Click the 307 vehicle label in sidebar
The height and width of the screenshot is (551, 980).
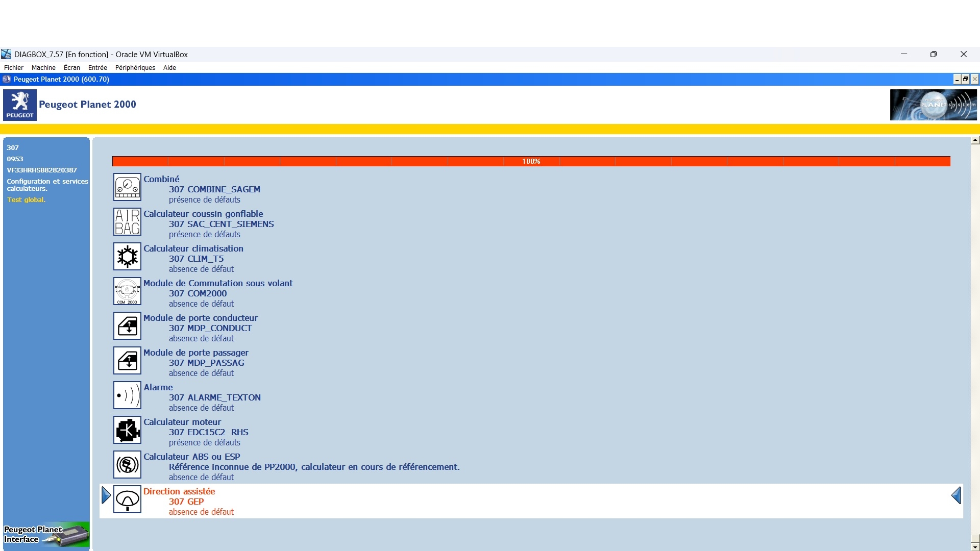(13, 147)
